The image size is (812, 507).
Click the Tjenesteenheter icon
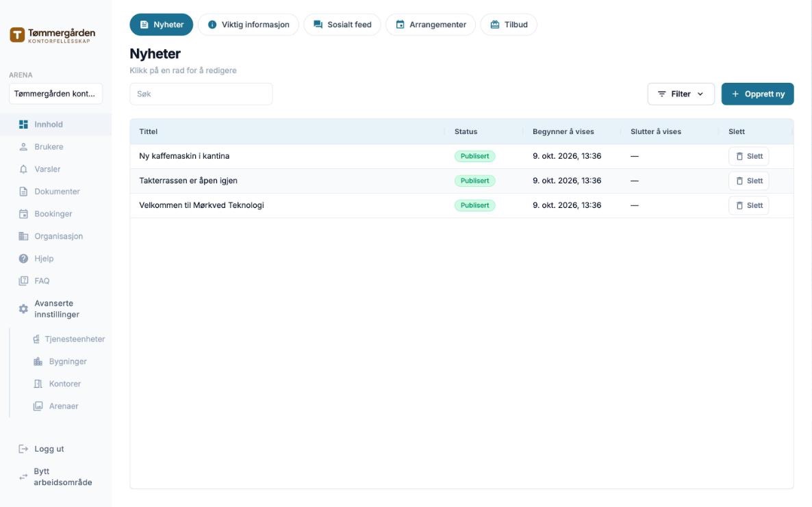point(36,339)
